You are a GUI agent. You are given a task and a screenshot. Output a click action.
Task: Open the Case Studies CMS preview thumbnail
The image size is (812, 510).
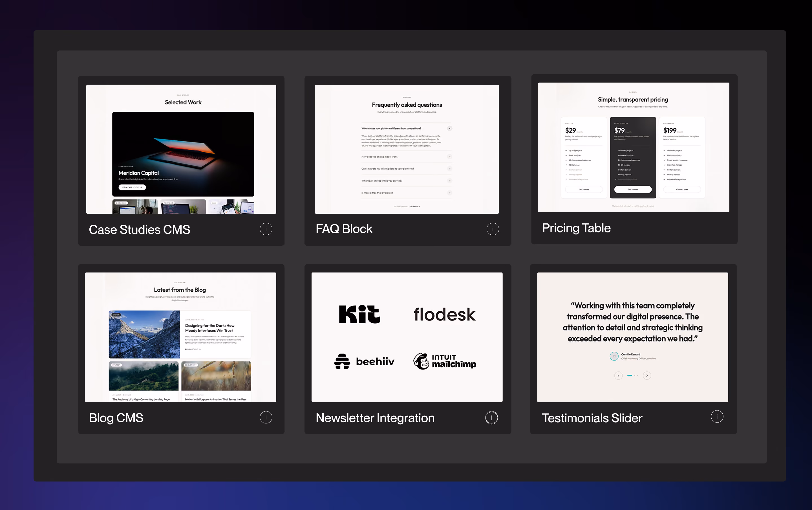[x=181, y=149]
